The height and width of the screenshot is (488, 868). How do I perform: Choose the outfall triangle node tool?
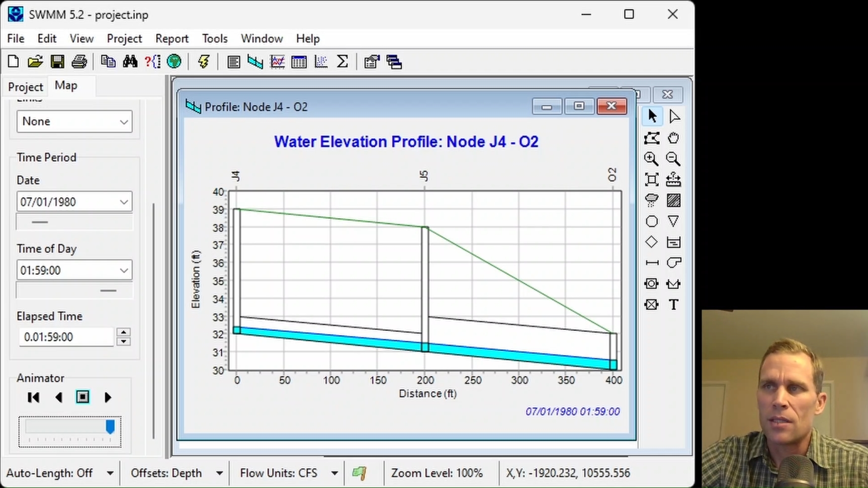(673, 221)
